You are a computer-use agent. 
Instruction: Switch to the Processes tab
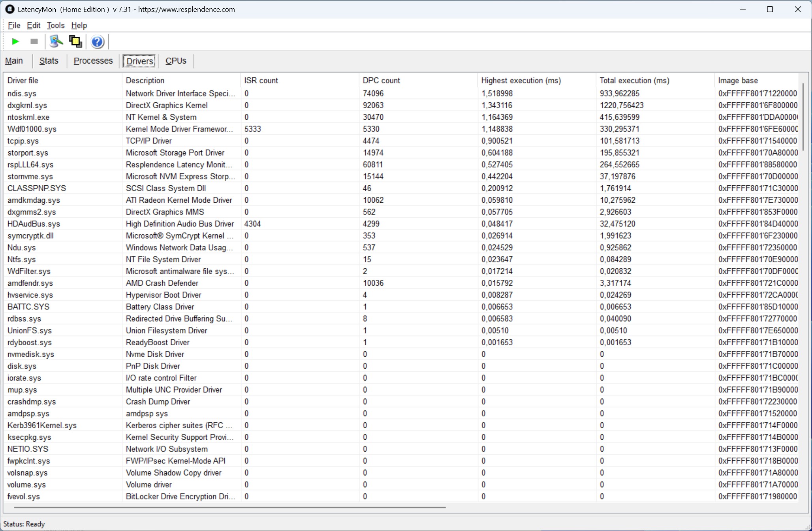[93, 61]
